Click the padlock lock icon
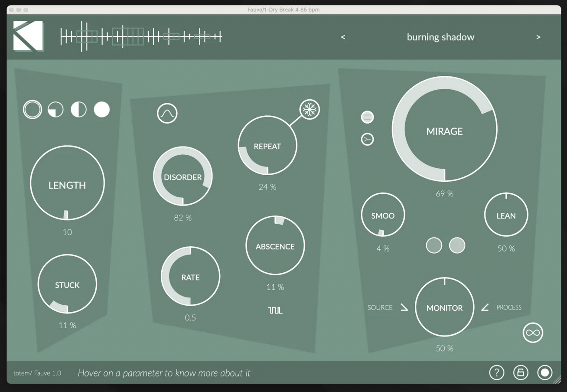Screen dimensions: 567x392 521,372
